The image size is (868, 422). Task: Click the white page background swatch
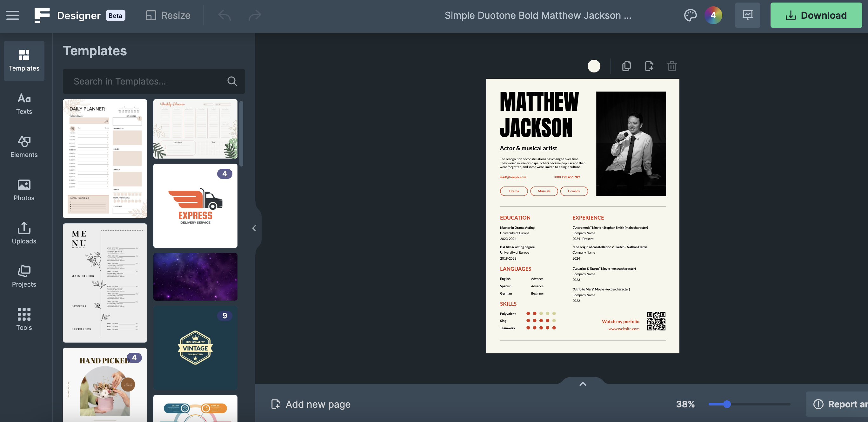pos(594,66)
